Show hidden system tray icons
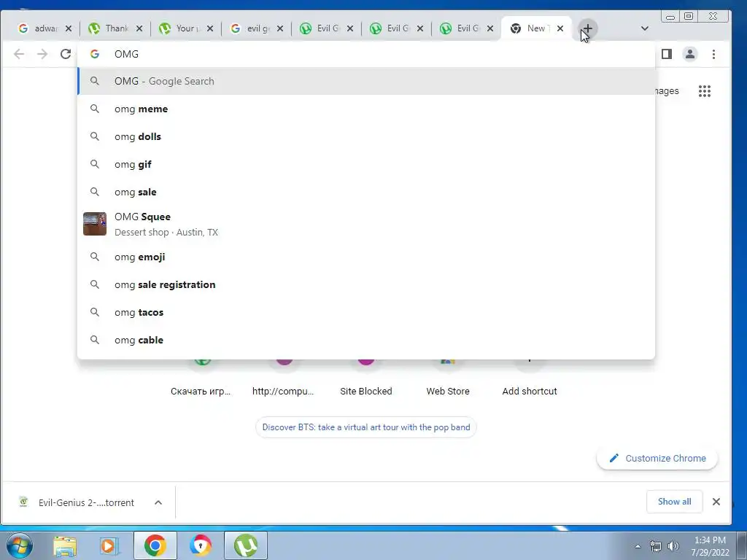 [638, 546]
